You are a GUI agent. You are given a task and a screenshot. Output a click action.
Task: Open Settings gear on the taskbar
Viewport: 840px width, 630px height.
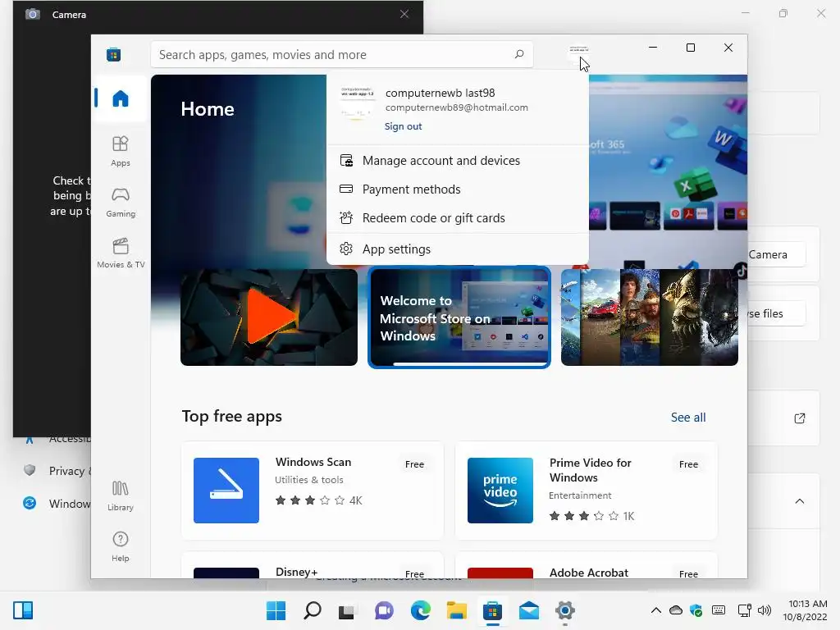pyautogui.click(x=565, y=610)
